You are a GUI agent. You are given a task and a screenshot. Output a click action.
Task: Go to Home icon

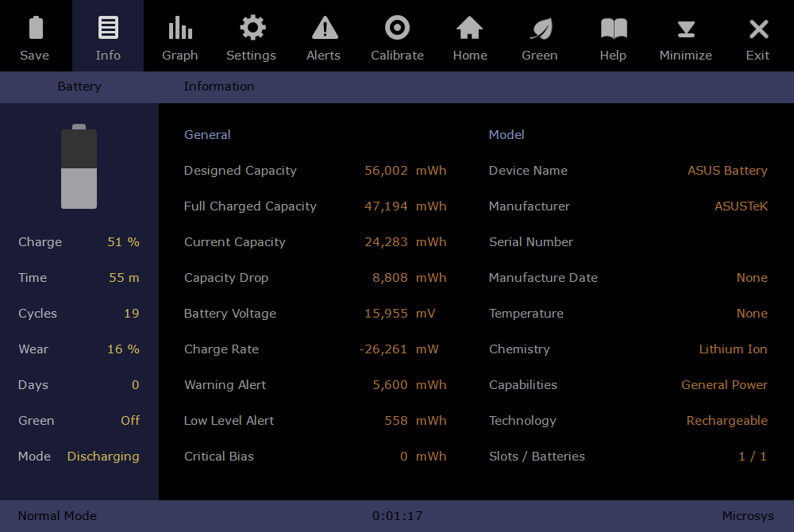pos(470,29)
